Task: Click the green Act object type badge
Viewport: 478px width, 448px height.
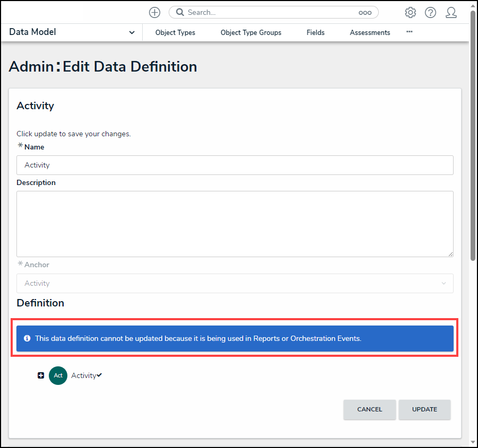Action: [x=58, y=375]
